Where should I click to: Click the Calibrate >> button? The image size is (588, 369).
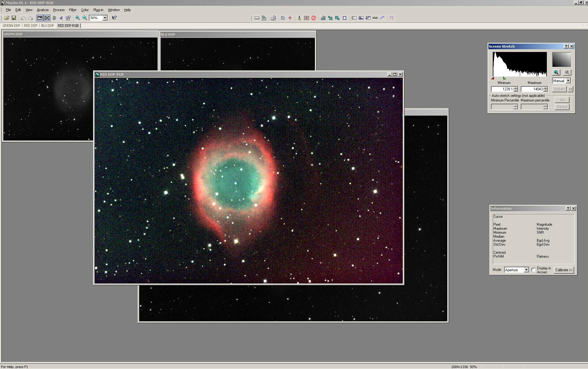[564, 270]
